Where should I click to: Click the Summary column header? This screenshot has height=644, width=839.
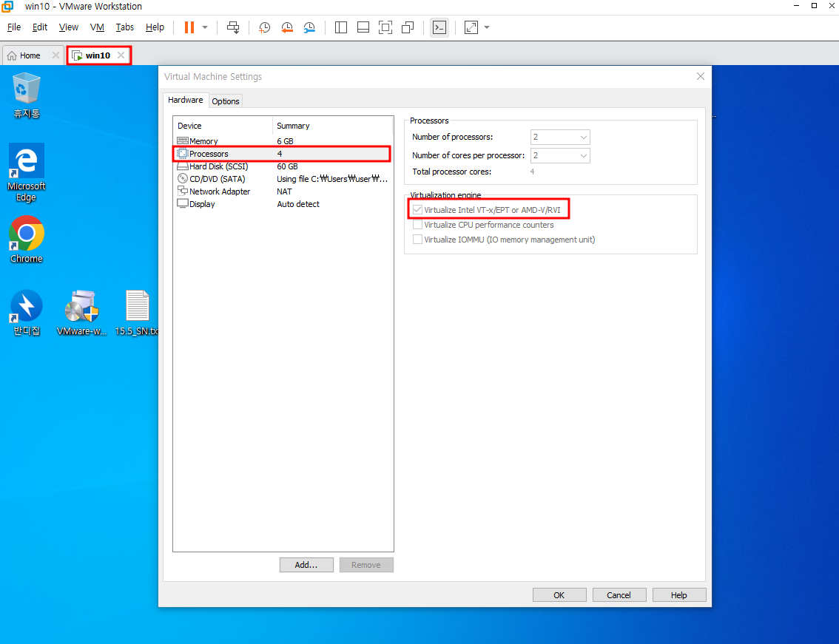click(332, 126)
